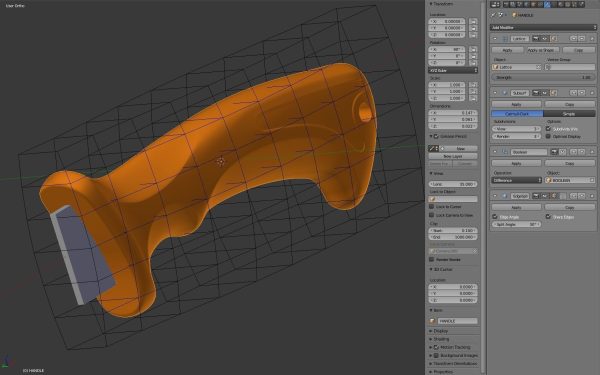Select the BOOLEAN object field
The image size is (600, 375).
[x=570, y=180]
